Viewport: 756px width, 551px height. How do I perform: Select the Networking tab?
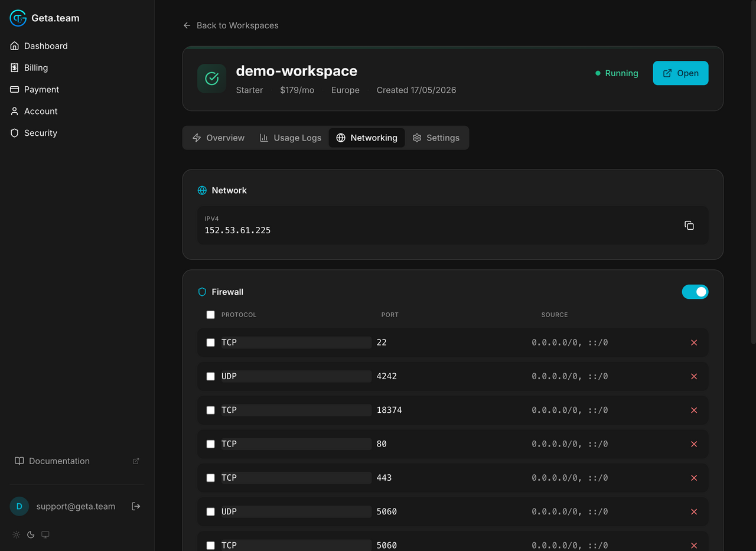(x=367, y=138)
